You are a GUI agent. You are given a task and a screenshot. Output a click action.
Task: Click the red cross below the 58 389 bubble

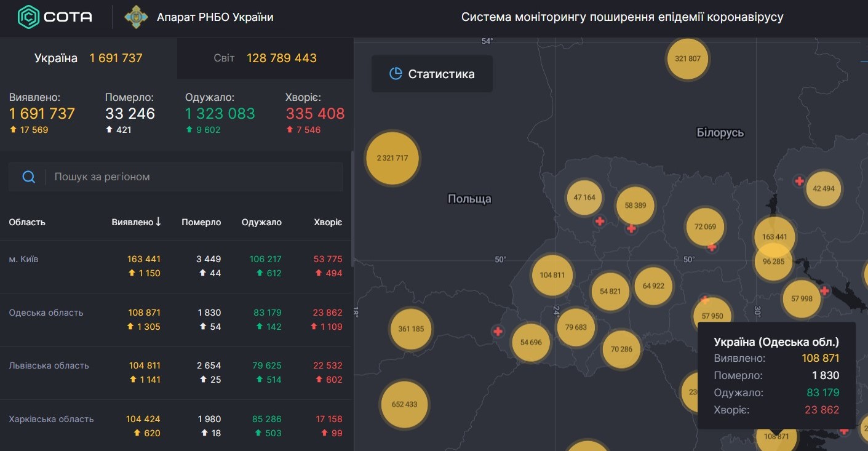point(631,229)
